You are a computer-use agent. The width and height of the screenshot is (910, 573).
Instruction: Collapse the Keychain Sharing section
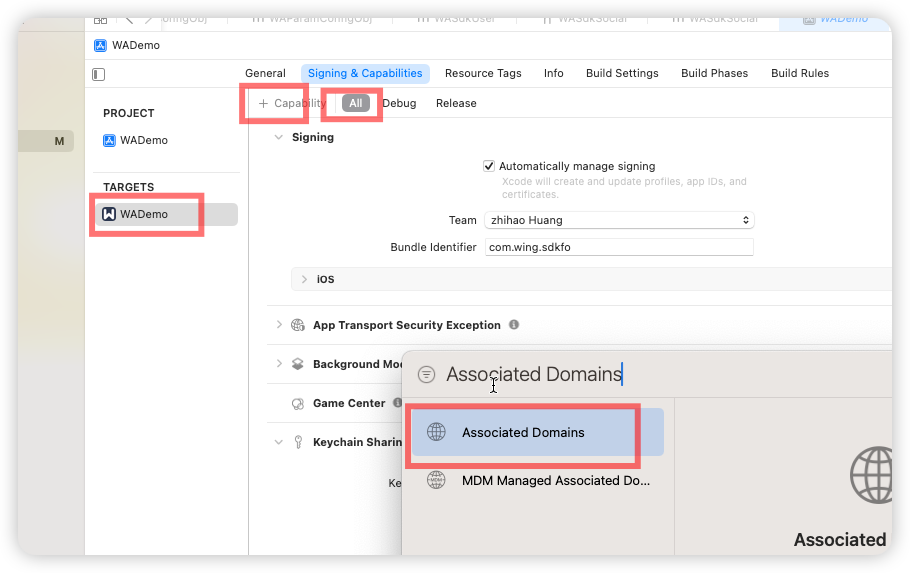click(x=279, y=442)
